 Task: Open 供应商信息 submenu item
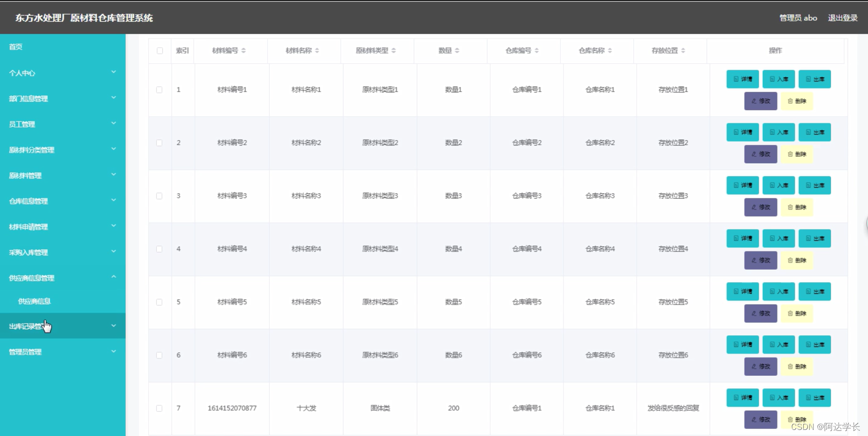pos(63,301)
